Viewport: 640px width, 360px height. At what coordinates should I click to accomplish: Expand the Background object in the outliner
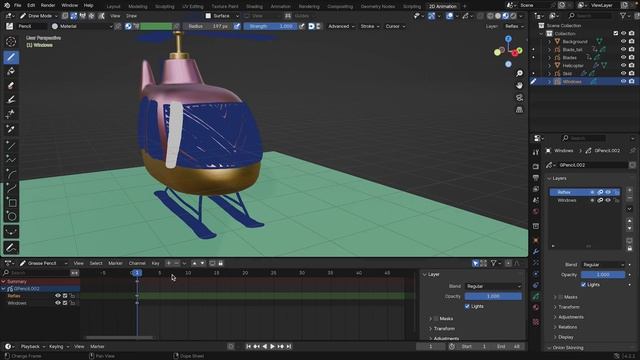tap(549, 42)
